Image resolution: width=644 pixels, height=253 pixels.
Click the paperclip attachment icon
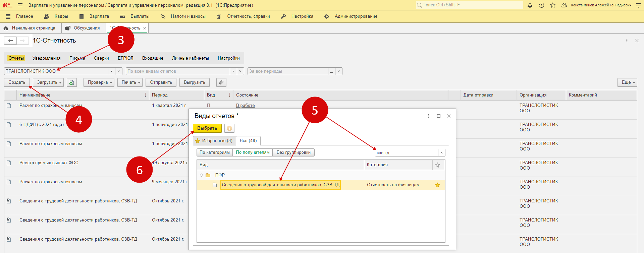coord(221,82)
